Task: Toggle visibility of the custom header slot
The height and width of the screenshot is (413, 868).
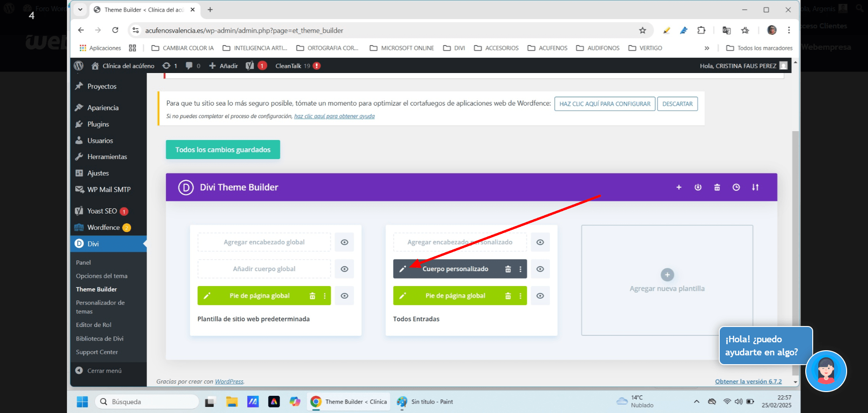Action: click(540, 242)
